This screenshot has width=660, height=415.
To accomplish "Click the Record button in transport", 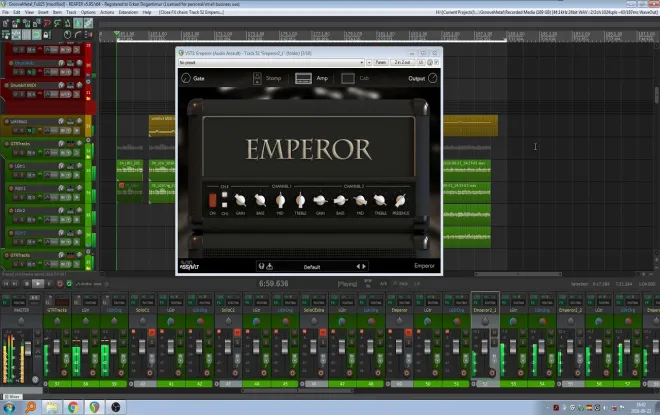I will tap(60, 284).
